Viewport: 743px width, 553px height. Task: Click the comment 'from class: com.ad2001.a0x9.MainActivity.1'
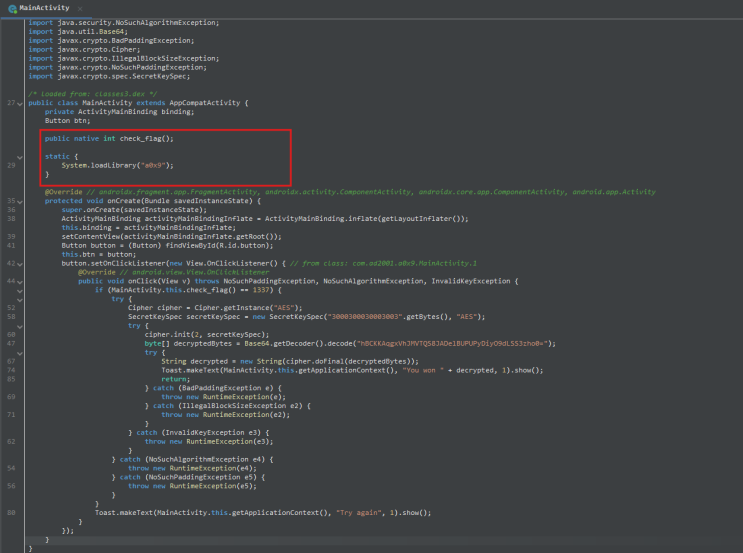383,263
